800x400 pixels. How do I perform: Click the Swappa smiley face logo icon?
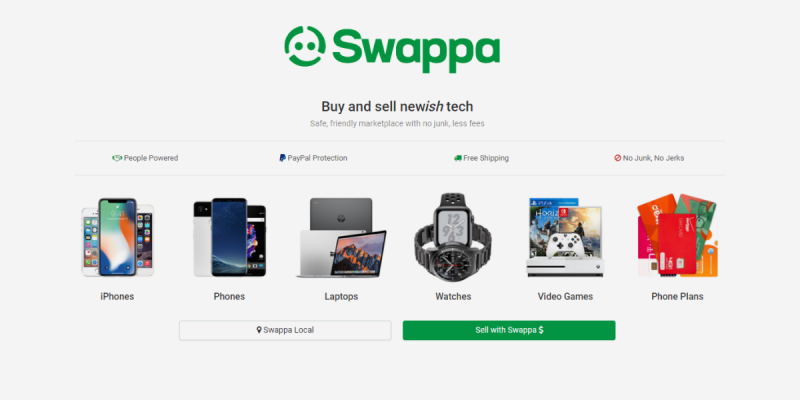[305, 46]
